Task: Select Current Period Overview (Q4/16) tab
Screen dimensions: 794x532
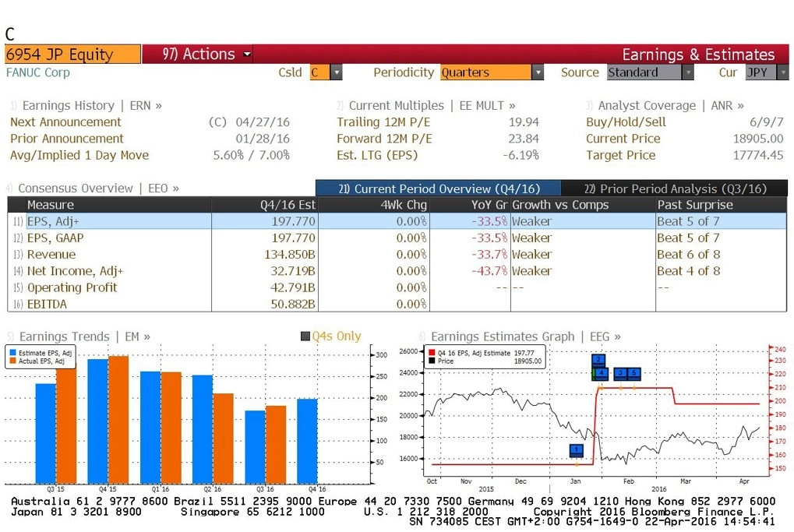Action: coord(439,188)
